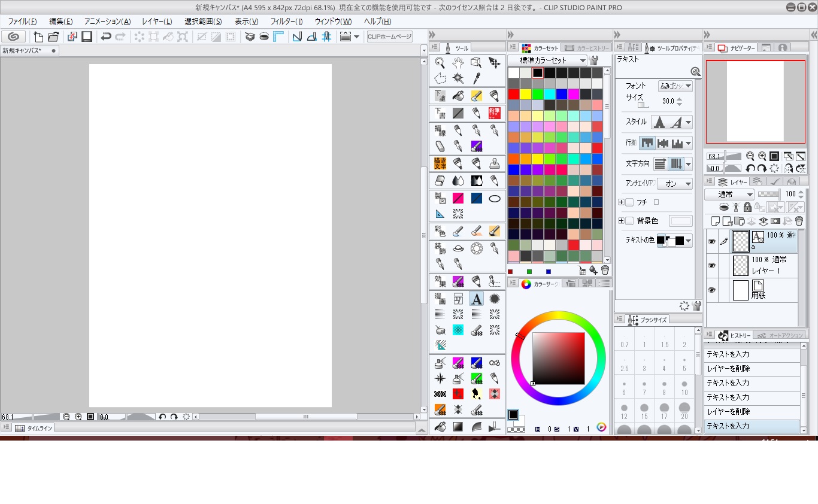Pick the red swatch in the color set
Screen dimensions: 818x504
(x=513, y=95)
